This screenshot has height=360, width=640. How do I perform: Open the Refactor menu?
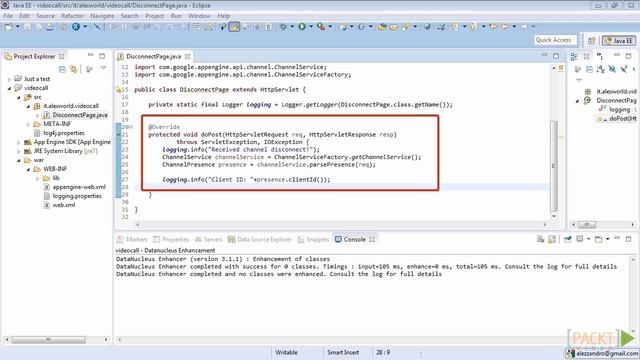point(72,16)
